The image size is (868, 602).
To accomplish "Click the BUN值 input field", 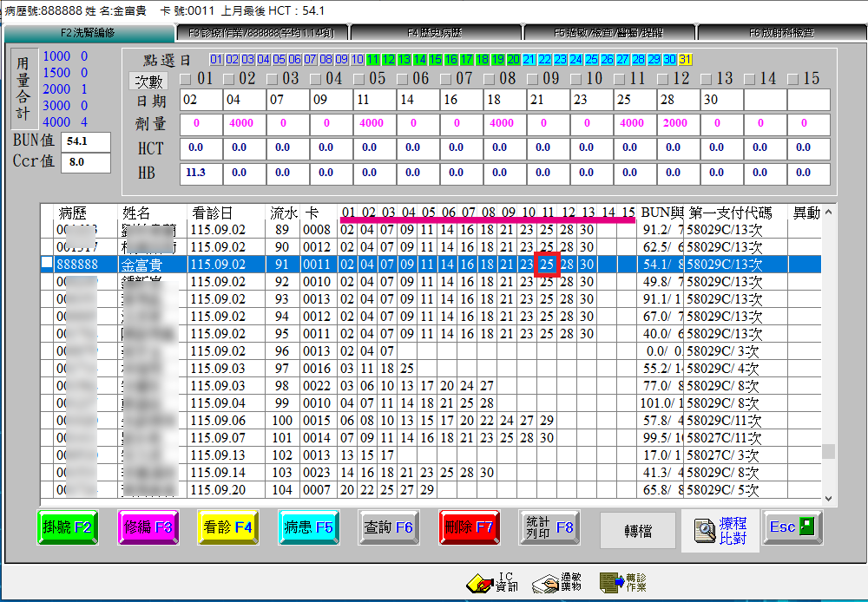I will pos(85,141).
